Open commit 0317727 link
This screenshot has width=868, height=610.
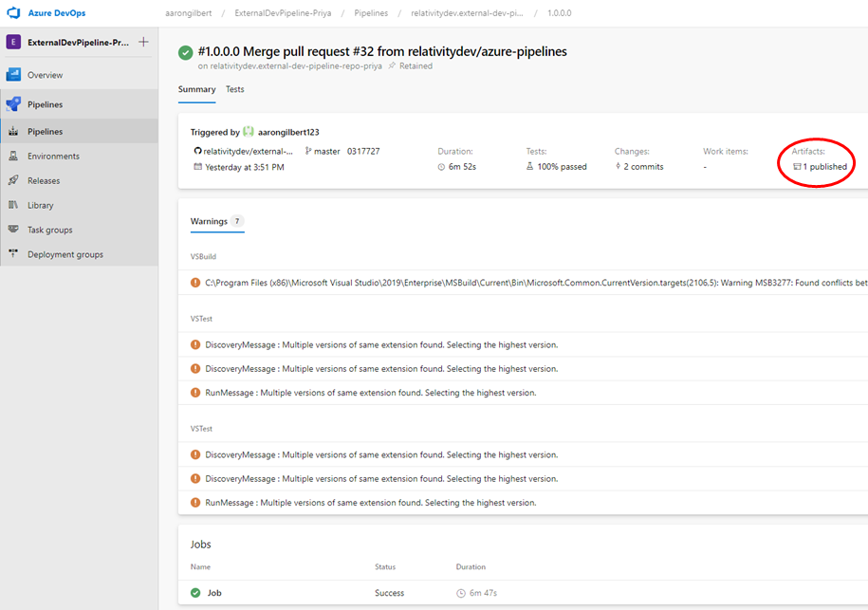point(363,151)
